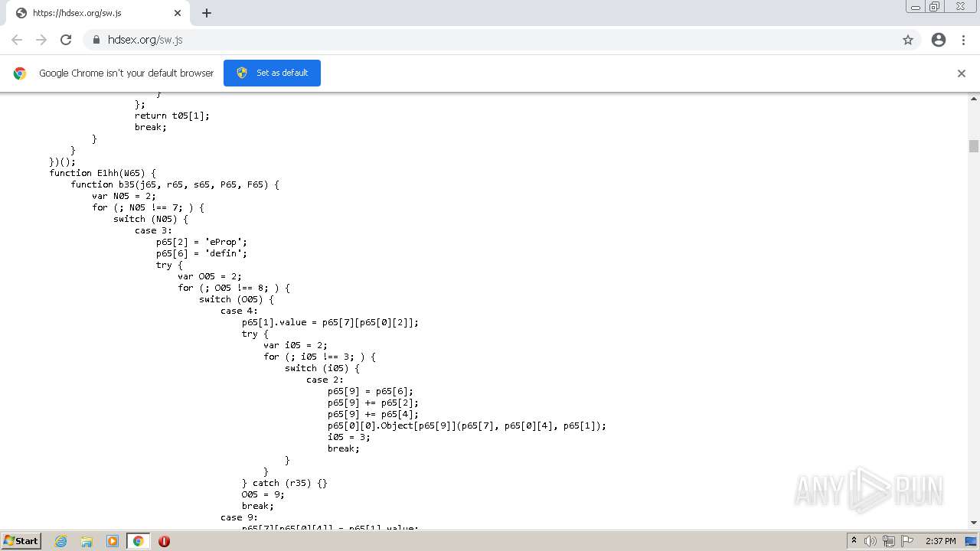
Task: Click the Action Center flag icon
Action: pyautogui.click(x=907, y=541)
